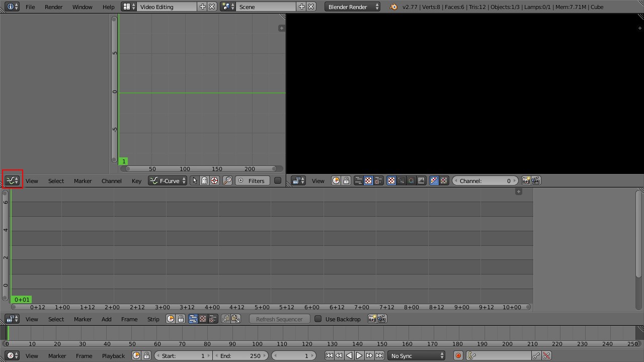Toggle only errors lifebuoy icon

click(214, 181)
